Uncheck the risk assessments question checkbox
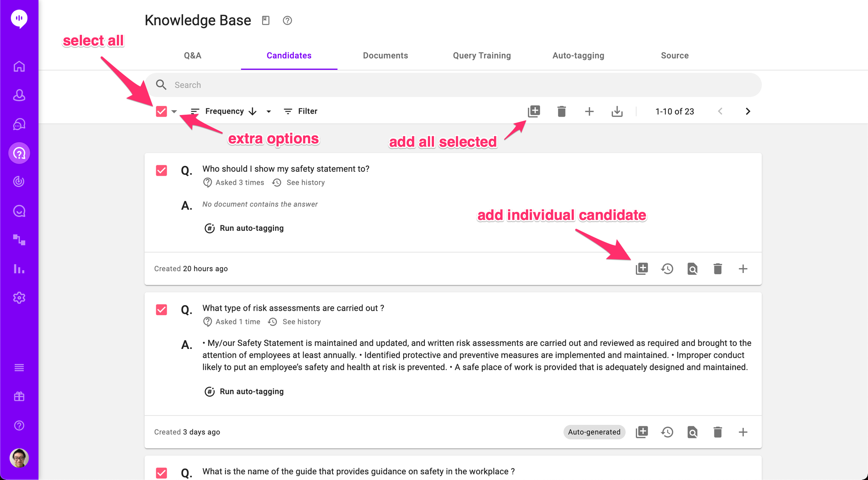 (x=161, y=310)
